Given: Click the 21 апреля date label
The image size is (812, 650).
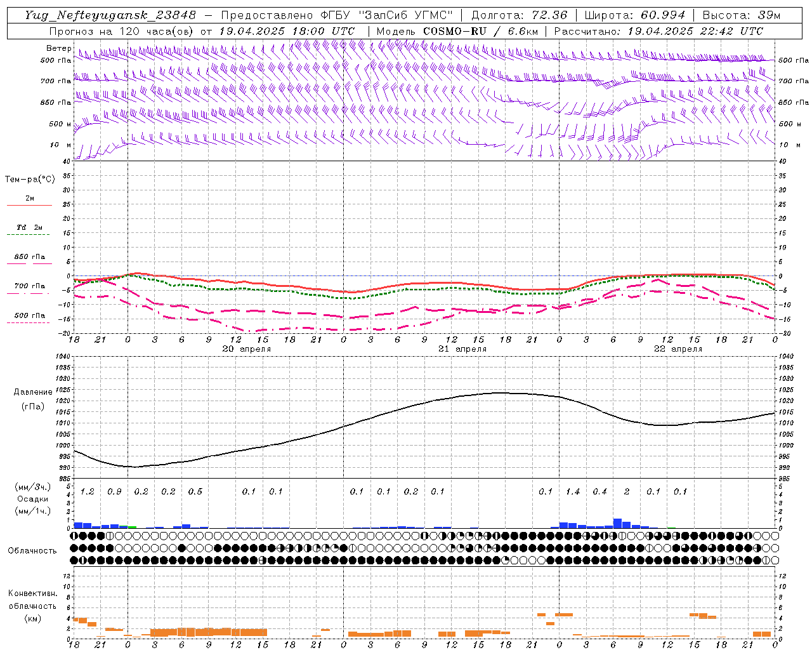Looking at the screenshot, I should [462, 349].
